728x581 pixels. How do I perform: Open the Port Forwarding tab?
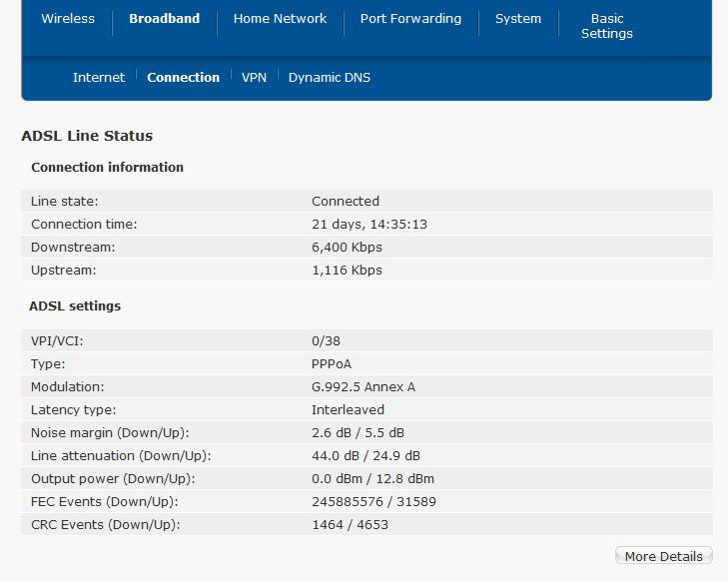click(410, 19)
